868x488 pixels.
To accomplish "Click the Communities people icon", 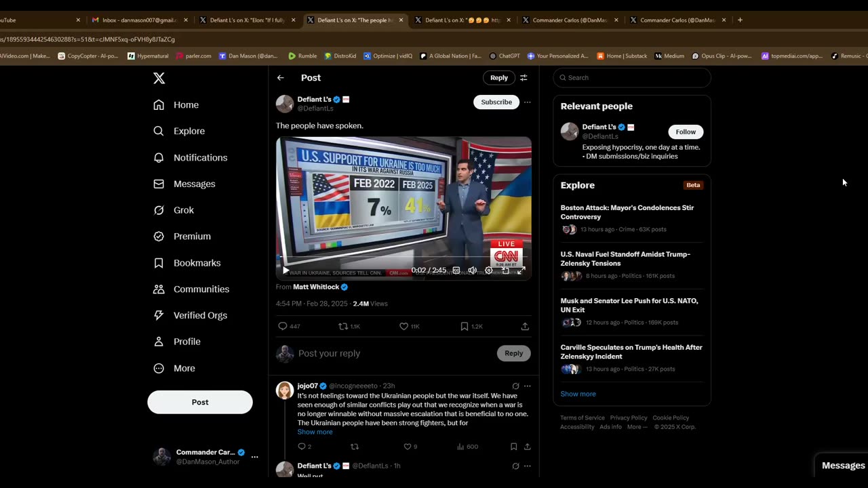I will coord(159,289).
